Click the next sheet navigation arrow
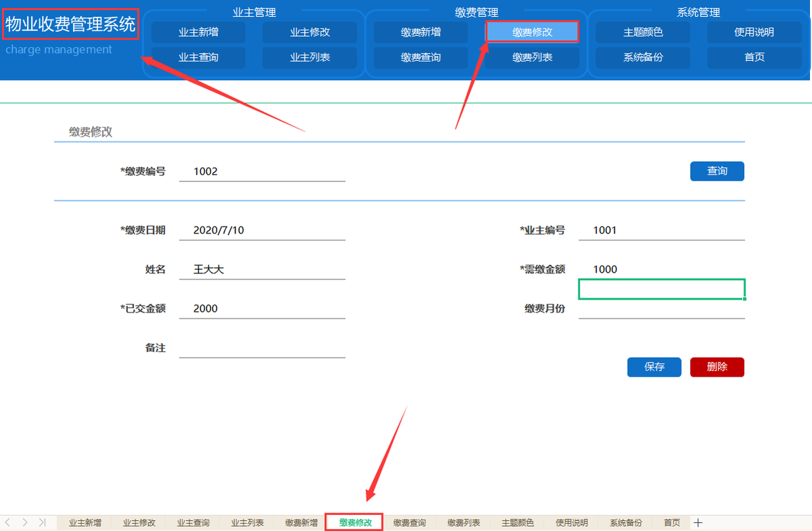Image resolution: width=812 pixels, height=531 pixels. [x=26, y=522]
